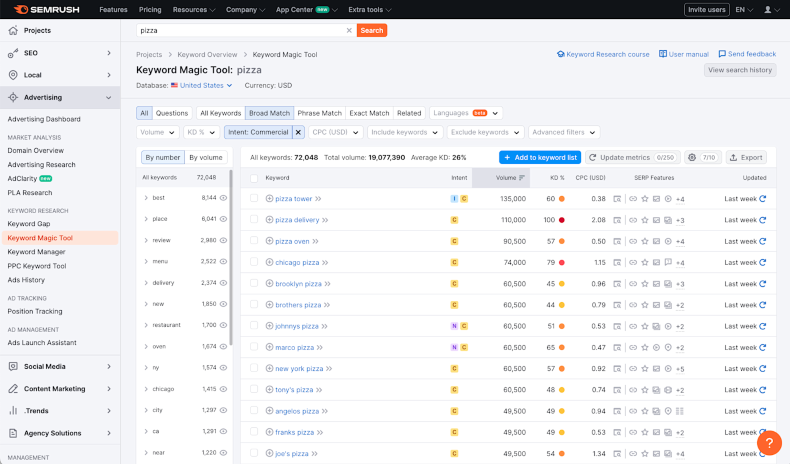Select the Phrase Match tab

(319, 113)
